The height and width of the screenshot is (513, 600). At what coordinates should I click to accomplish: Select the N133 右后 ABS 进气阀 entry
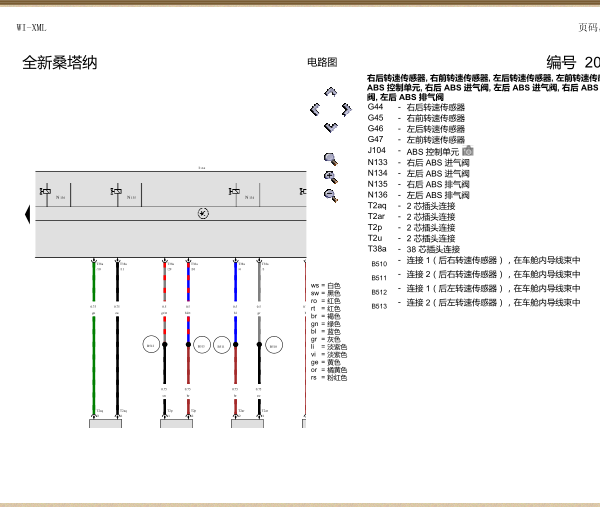pos(419,162)
